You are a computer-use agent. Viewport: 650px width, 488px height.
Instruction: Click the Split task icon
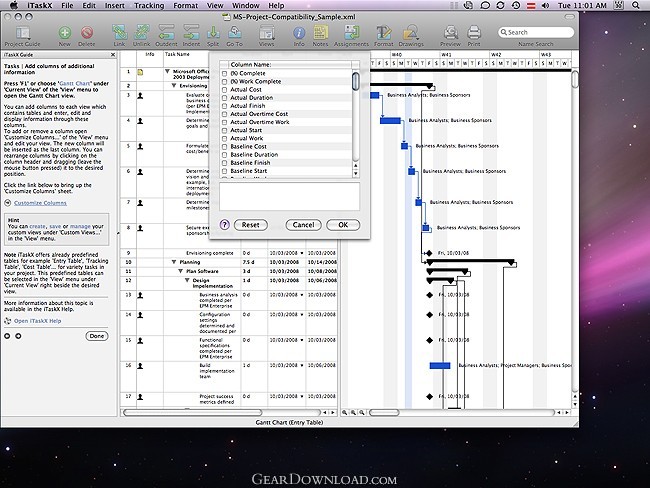pos(213,32)
